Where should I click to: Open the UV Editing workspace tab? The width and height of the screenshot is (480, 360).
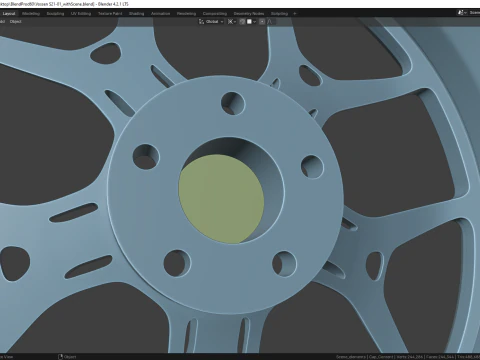click(x=81, y=14)
